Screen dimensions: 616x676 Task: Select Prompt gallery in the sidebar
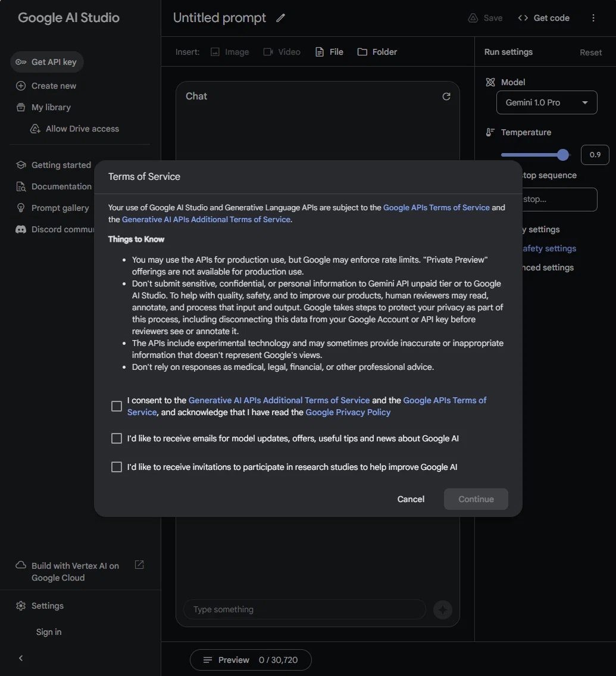[x=60, y=208]
